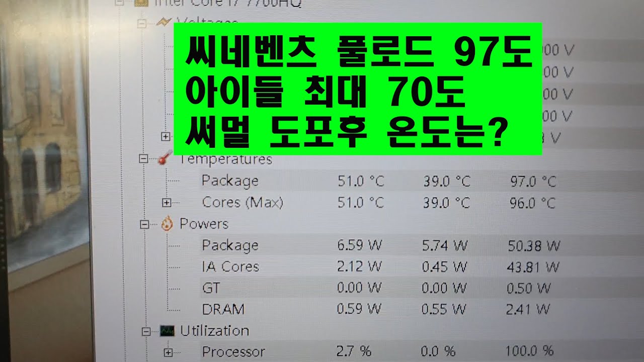
Task: Expand the Cores (Max) temperature row
Action: click(167, 203)
